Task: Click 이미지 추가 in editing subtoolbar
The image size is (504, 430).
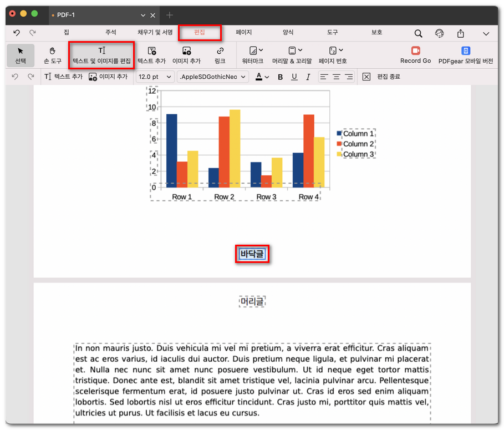Action: tap(108, 77)
